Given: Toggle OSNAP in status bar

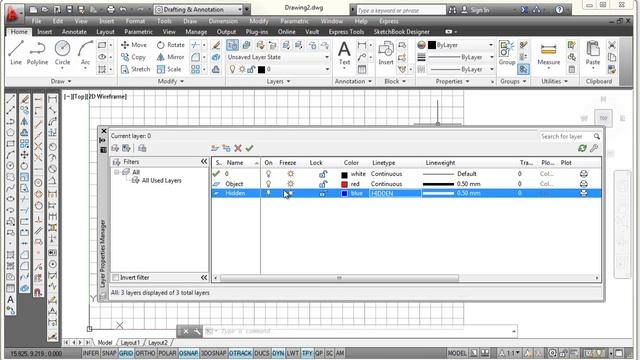Looking at the screenshot, I should click(x=188, y=353).
